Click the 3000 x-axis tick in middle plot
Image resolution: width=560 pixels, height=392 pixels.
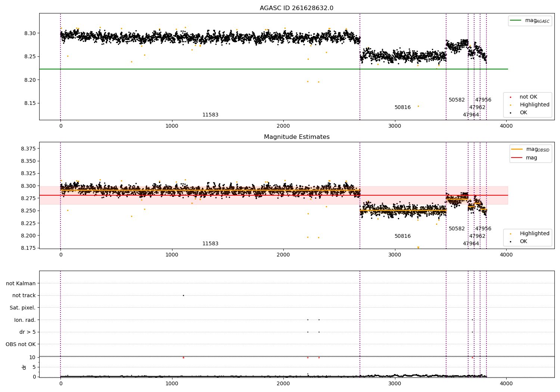(x=395, y=255)
